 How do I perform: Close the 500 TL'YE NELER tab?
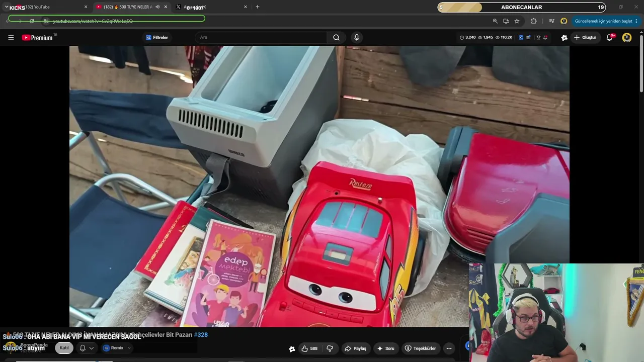click(x=166, y=7)
